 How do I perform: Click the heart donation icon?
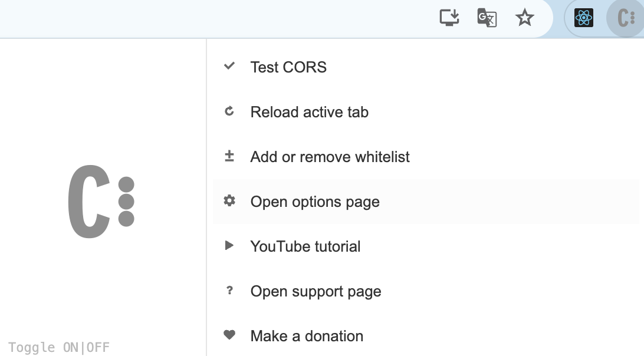(x=229, y=335)
